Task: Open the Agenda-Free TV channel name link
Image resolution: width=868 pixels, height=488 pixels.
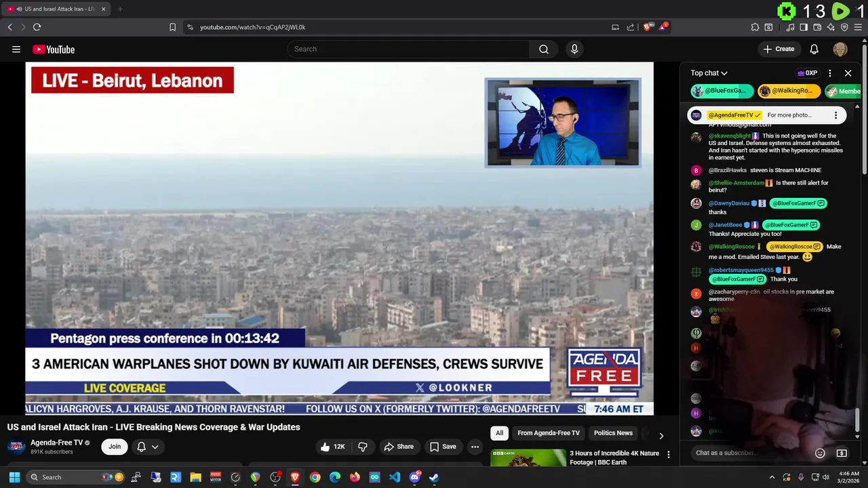Action: (56, 443)
